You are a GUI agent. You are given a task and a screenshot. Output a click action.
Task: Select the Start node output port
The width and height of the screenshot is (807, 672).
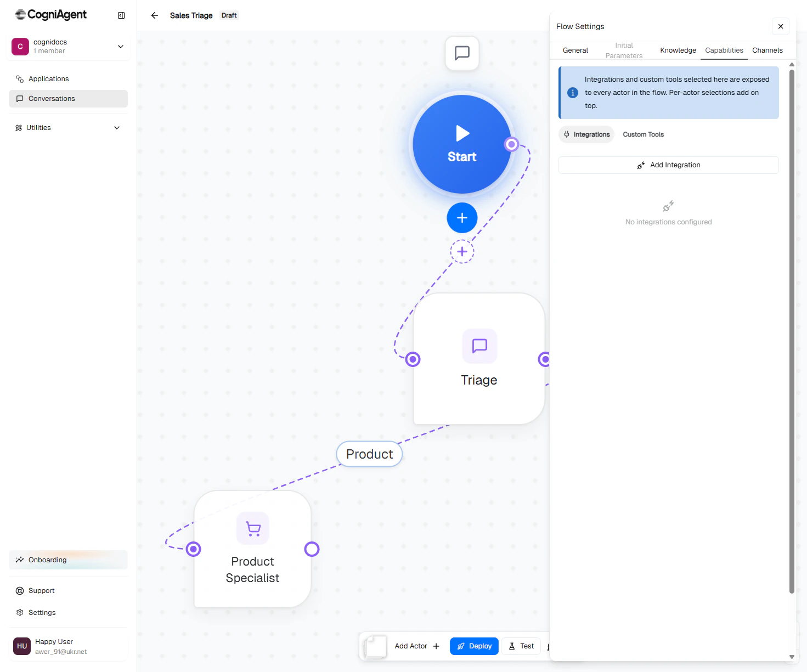pos(511,144)
